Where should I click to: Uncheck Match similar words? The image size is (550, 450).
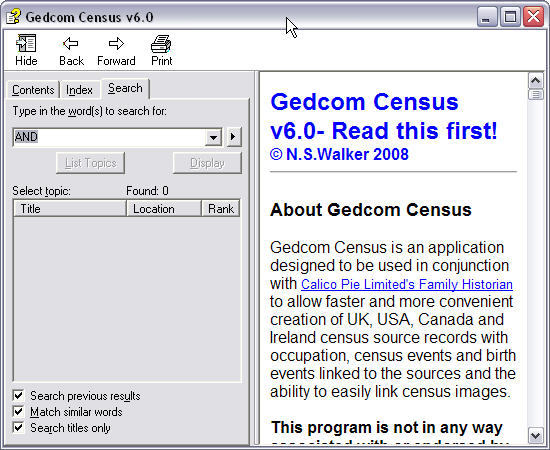[x=18, y=411]
